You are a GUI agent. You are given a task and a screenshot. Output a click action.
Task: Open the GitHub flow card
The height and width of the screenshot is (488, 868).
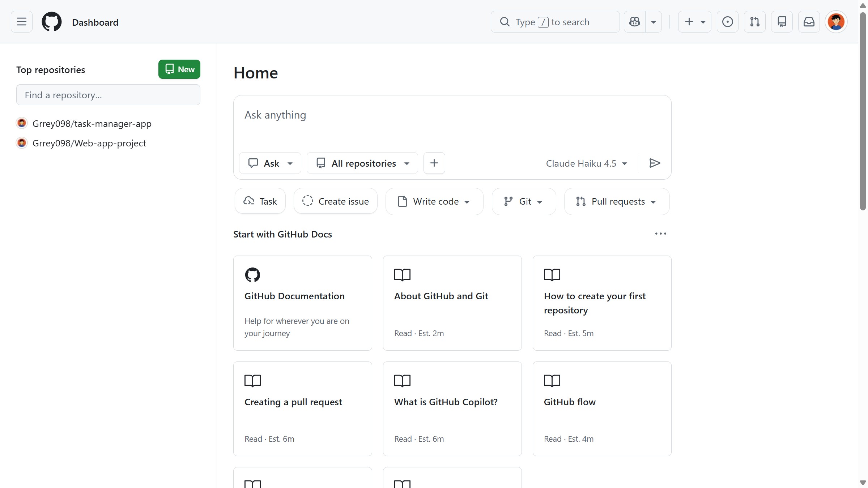(602, 409)
